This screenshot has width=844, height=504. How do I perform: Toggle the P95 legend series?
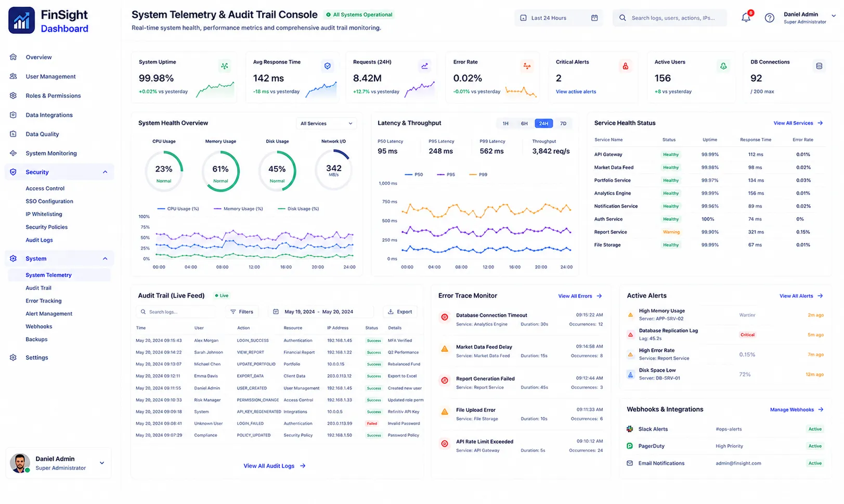point(446,175)
